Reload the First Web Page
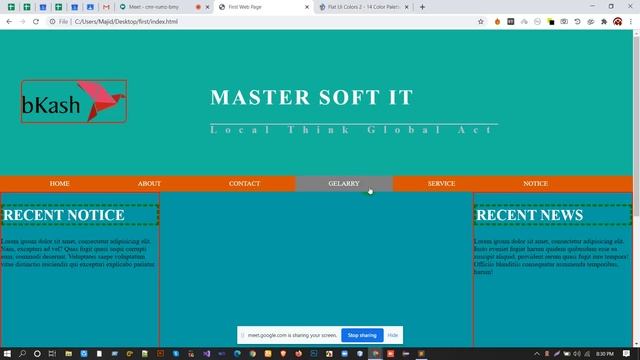 point(36,22)
